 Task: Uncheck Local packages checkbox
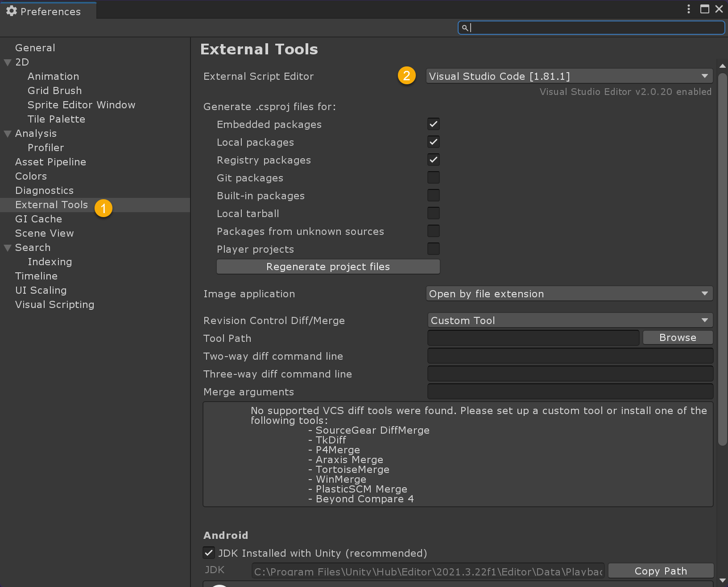coord(434,142)
